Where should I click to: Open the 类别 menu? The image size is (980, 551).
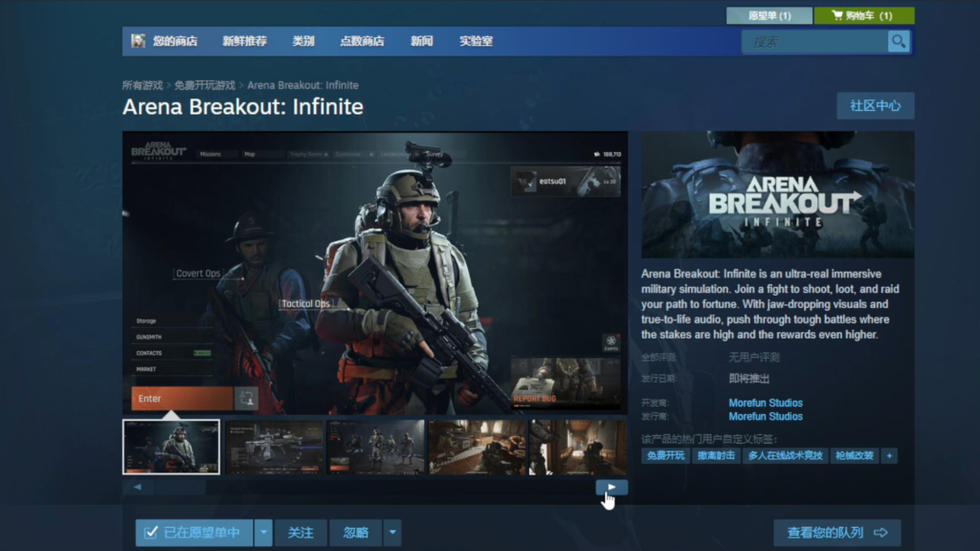tap(303, 41)
